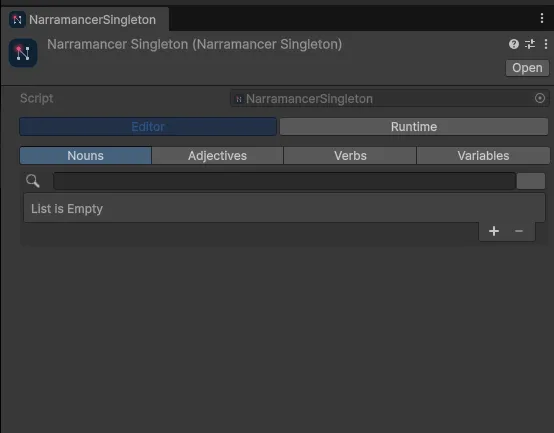Viewport: 554px width, 433px height.
Task: Click the search magnifier icon
Action: coord(33,181)
